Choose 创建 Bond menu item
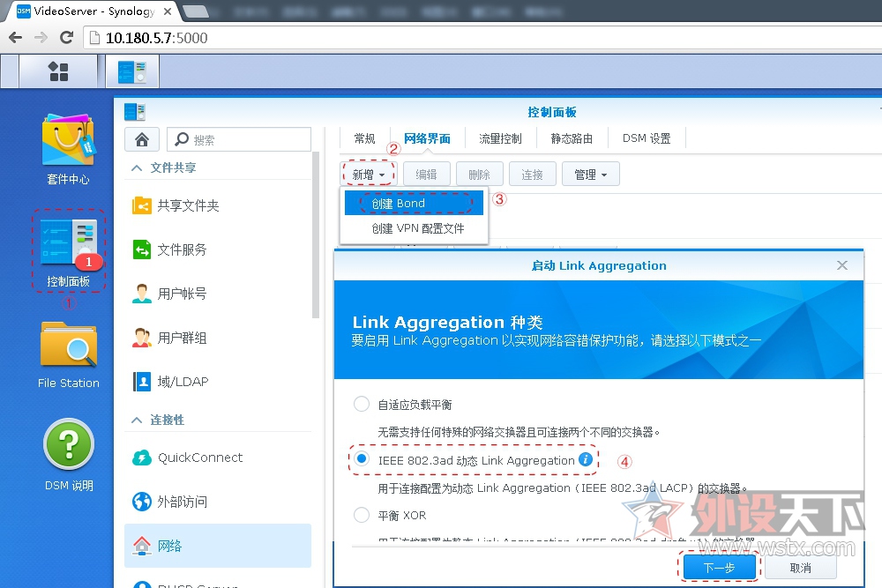This screenshot has width=882, height=588. pos(414,203)
